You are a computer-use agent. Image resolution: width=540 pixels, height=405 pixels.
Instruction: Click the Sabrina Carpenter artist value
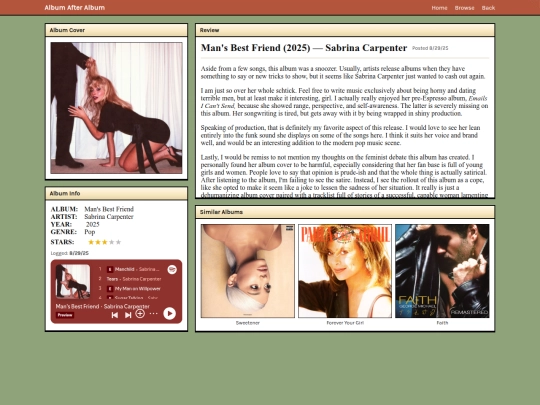[109, 217]
